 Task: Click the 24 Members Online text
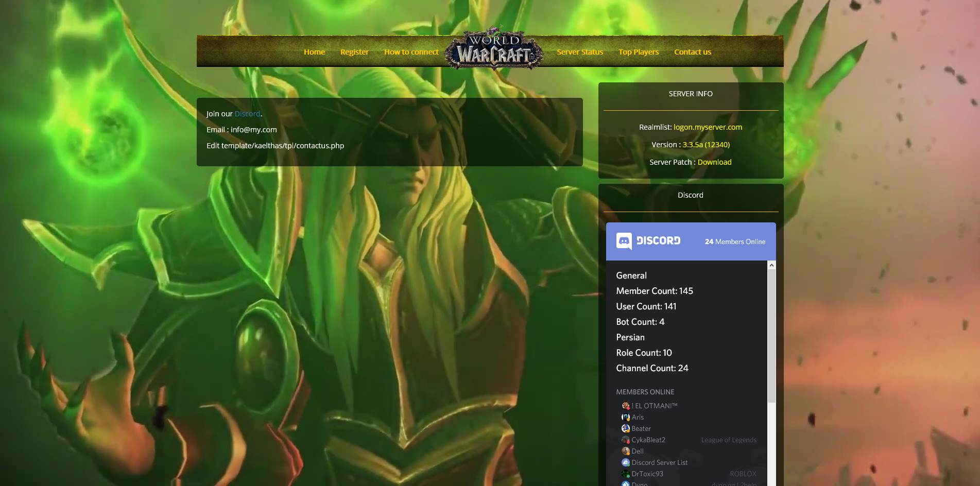pos(735,241)
